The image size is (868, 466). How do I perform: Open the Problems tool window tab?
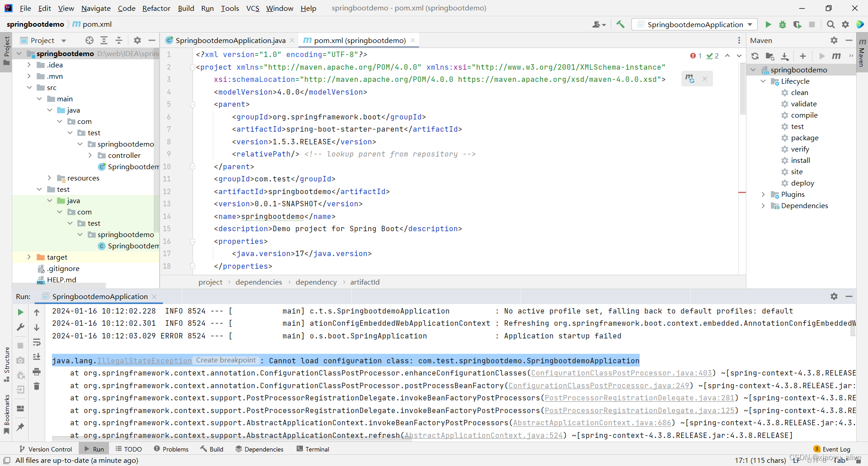pos(171,449)
